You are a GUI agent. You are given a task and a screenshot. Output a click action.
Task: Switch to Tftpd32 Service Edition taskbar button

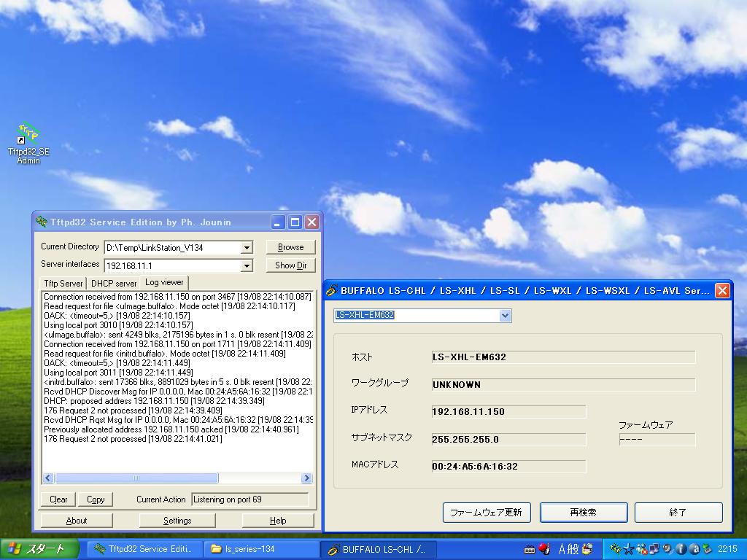click(144, 549)
